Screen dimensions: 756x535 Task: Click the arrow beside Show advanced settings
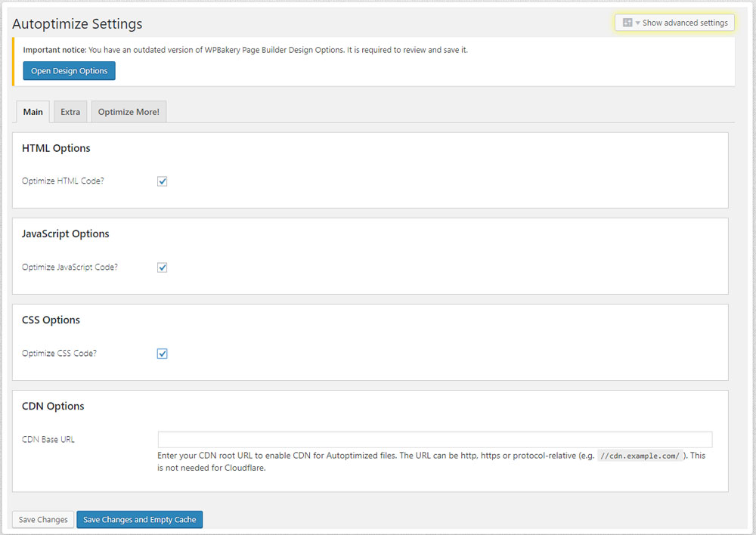point(637,23)
